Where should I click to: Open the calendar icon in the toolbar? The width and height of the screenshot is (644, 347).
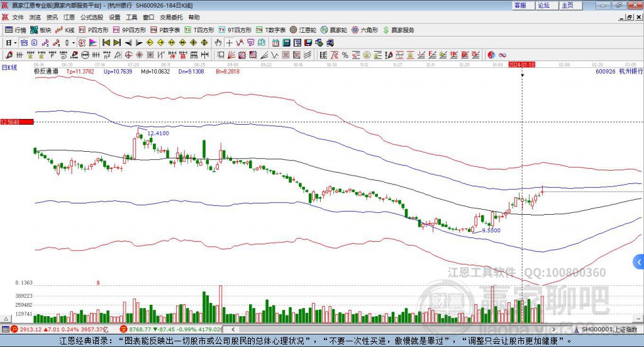275,43
